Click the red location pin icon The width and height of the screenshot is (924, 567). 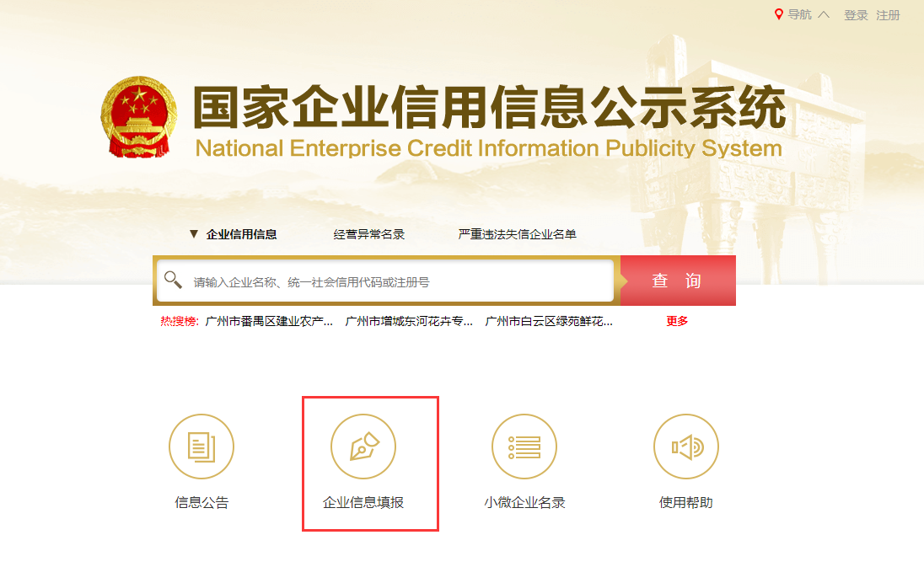click(x=778, y=14)
